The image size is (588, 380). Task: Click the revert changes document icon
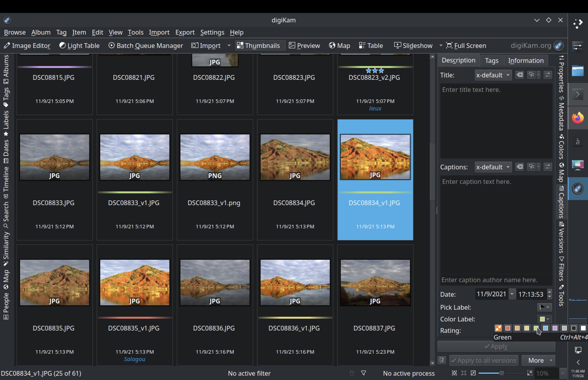(x=442, y=360)
